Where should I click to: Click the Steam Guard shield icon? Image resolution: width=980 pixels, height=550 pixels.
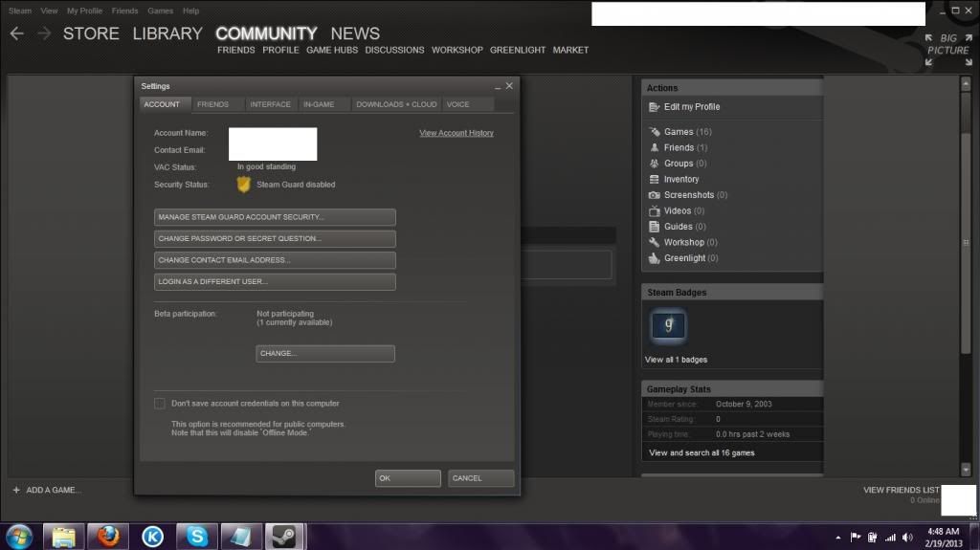click(x=243, y=185)
